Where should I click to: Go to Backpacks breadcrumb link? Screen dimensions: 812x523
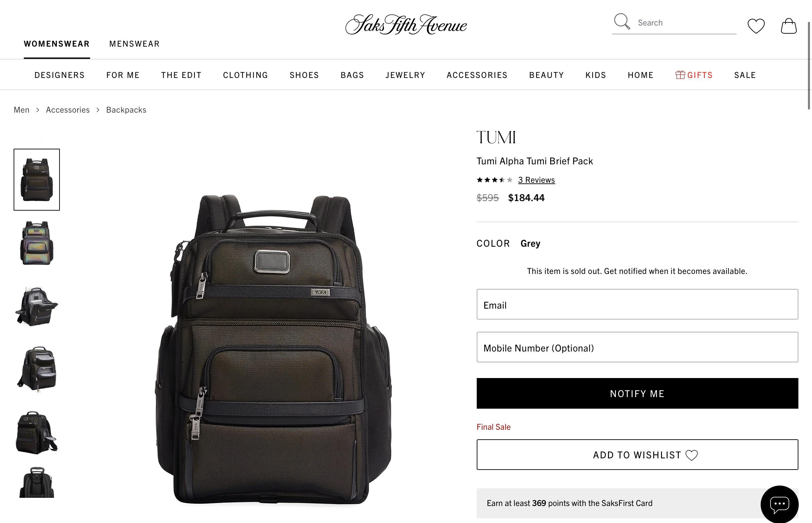coord(126,110)
